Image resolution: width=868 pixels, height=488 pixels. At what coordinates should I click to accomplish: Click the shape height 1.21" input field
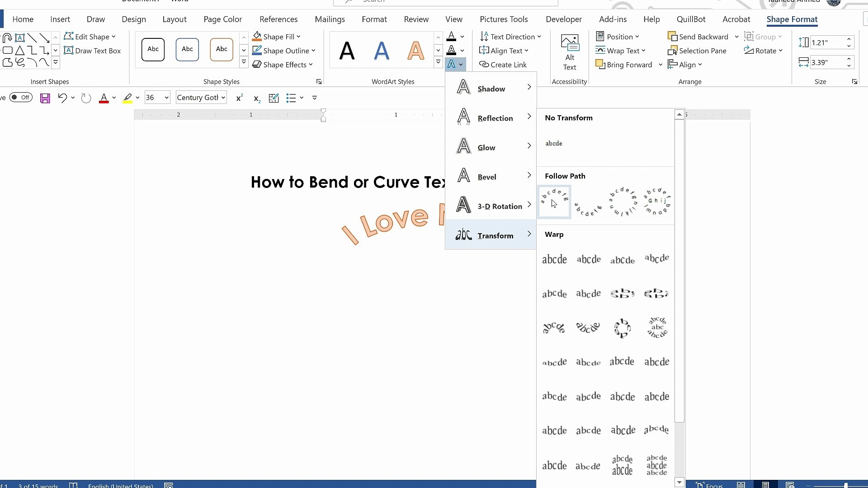pos(827,42)
